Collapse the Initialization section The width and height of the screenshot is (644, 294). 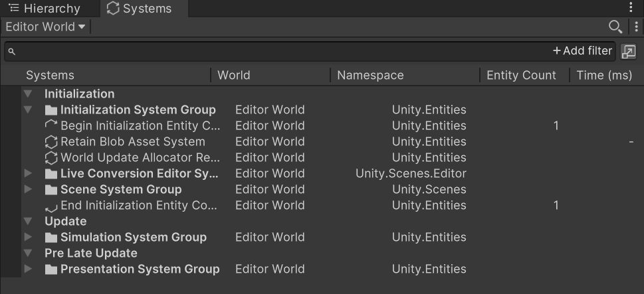(28, 94)
